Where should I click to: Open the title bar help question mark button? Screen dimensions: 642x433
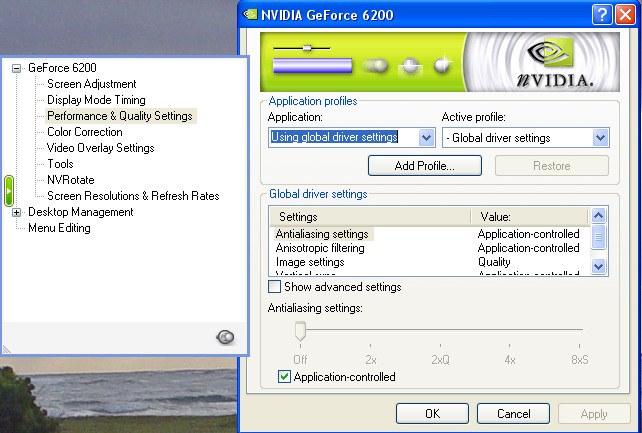[x=602, y=15]
